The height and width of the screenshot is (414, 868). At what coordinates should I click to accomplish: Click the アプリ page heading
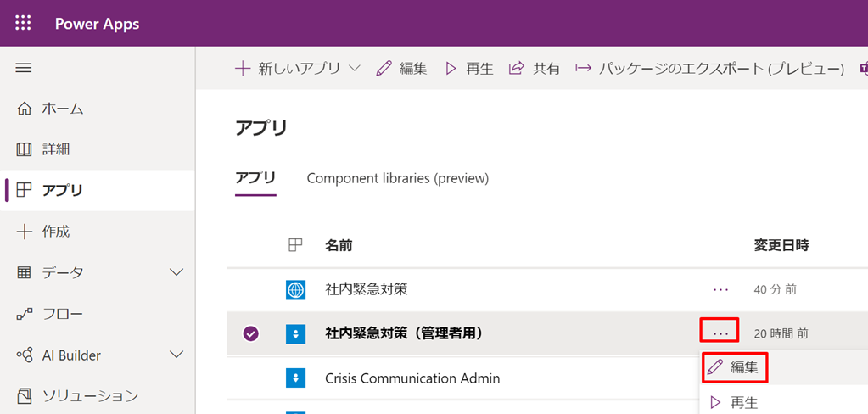pyautogui.click(x=261, y=128)
